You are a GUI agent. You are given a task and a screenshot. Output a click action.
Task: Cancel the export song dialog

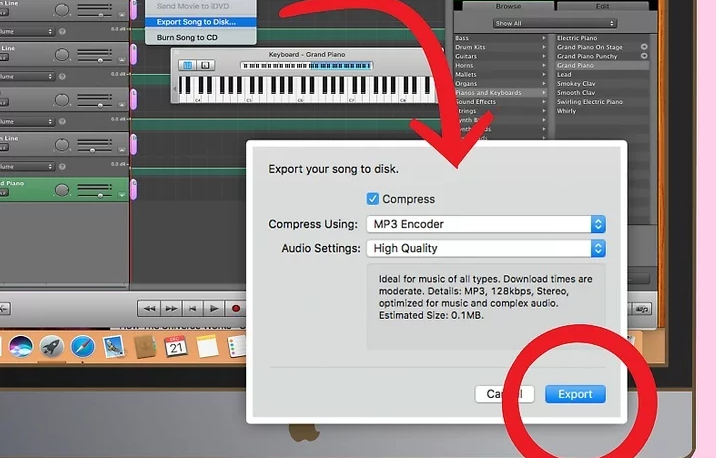[504, 394]
